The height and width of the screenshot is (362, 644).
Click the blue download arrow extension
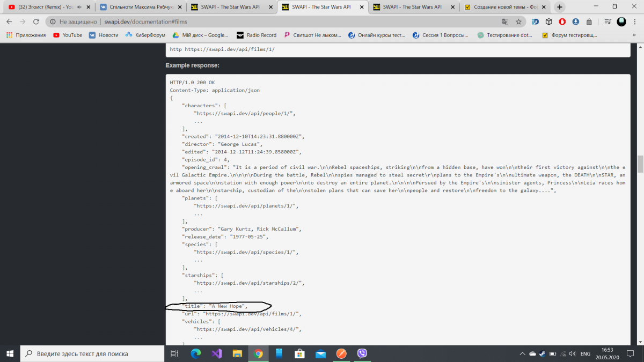576,21
